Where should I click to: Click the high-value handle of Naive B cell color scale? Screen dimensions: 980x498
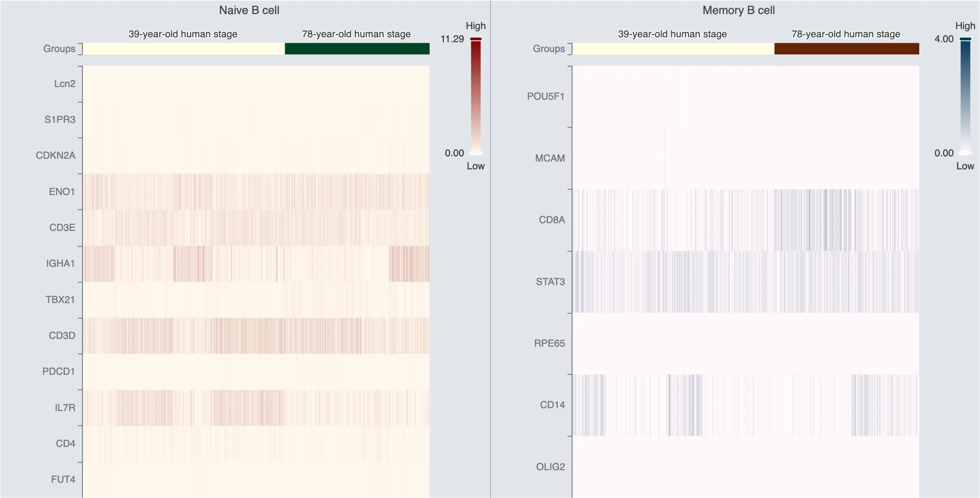pyautogui.click(x=476, y=39)
